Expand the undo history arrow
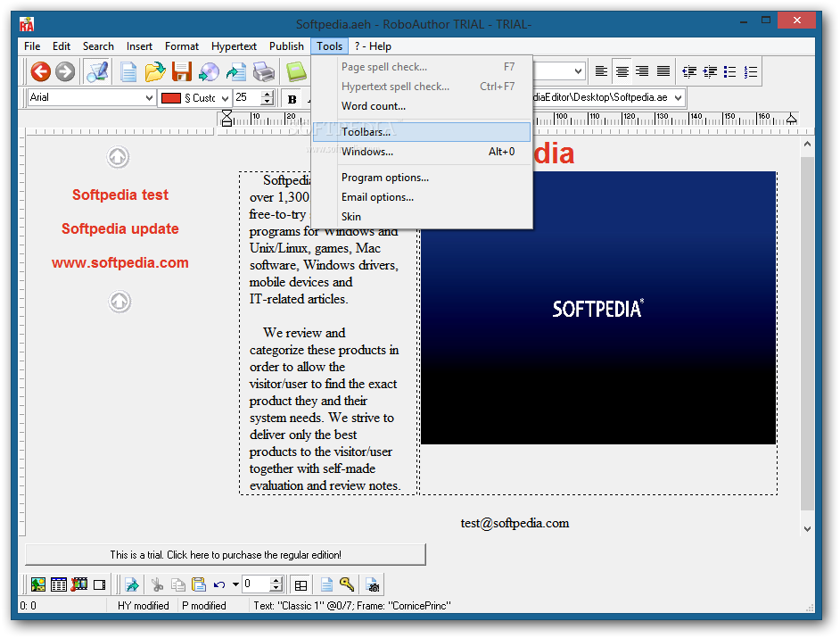Viewport: 840px width, 638px height. pyautogui.click(x=235, y=584)
